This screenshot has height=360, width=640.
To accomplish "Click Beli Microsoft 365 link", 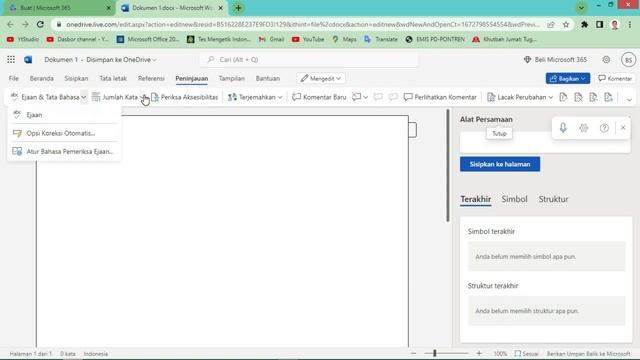I will click(556, 60).
